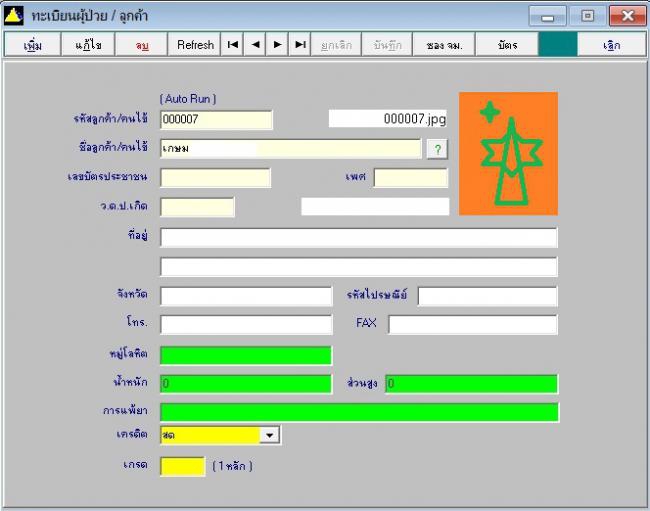Click the blank field beside birth date
This screenshot has height=511, width=650.
[375, 206]
